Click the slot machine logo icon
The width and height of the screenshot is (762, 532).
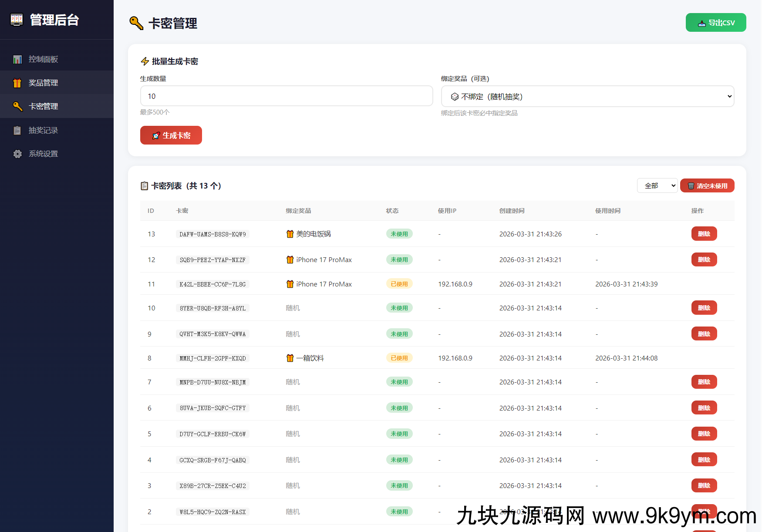pyautogui.click(x=17, y=20)
